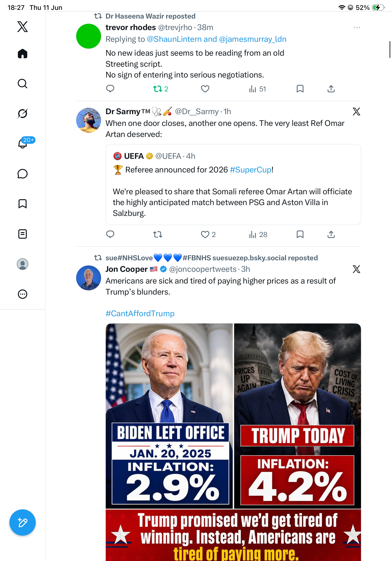Open more options on trevor rhodes's post
This screenshot has height=561, width=392.
[357, 28]
